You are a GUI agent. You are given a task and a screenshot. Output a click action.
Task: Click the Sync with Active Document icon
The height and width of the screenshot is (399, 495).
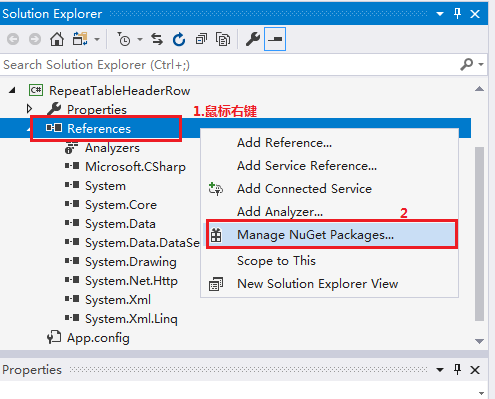click(157, 39)
